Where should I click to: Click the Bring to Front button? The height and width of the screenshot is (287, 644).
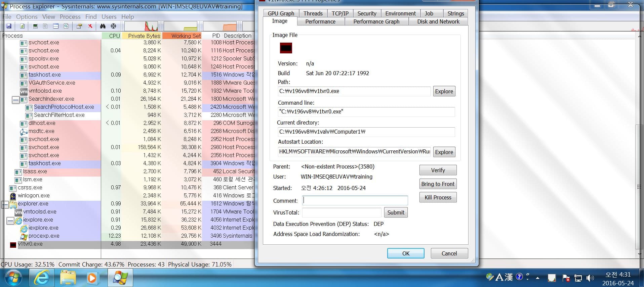(x=438, y=184)
